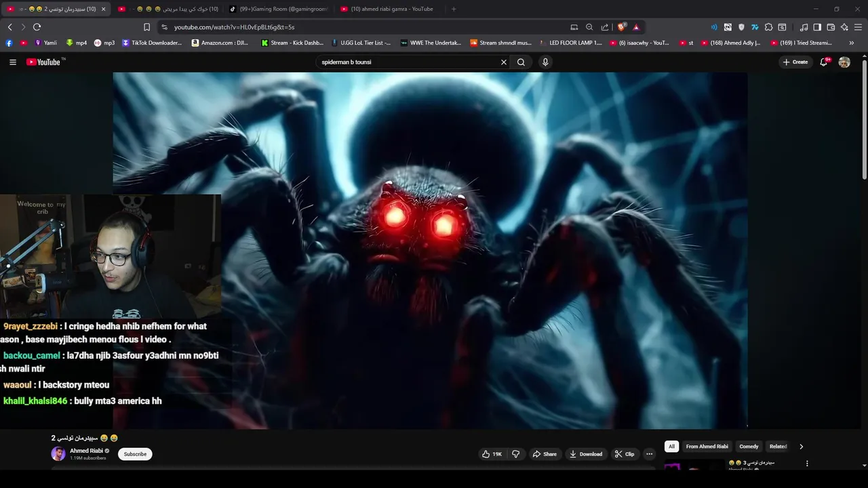868x488 pixels.
Task: Go forward in the browser
Action: coord(23,27)
